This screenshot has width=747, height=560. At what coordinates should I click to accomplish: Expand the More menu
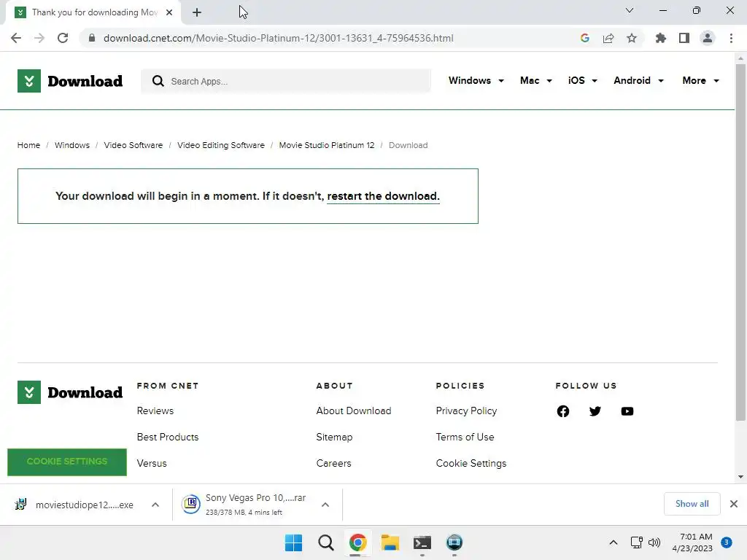700,80
